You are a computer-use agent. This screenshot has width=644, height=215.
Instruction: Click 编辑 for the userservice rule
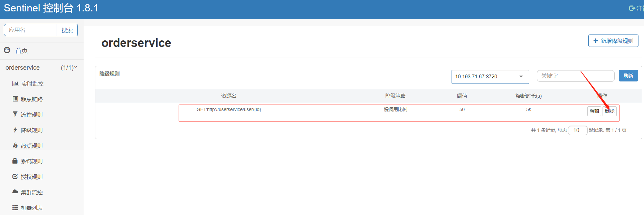point(594,111)
